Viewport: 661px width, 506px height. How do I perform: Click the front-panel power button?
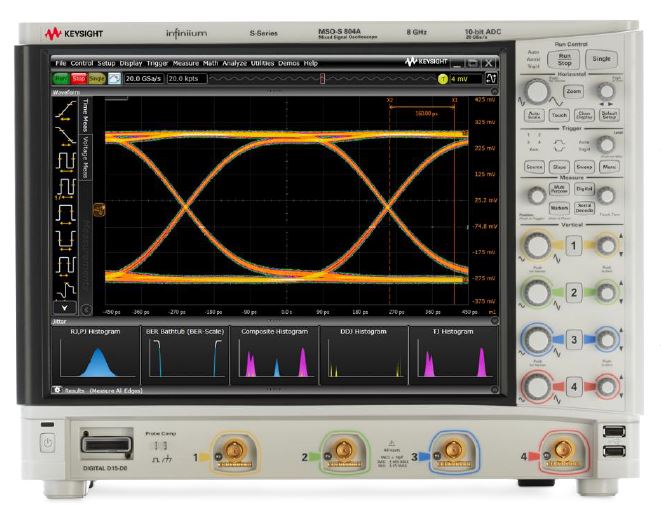click(47, 443)
